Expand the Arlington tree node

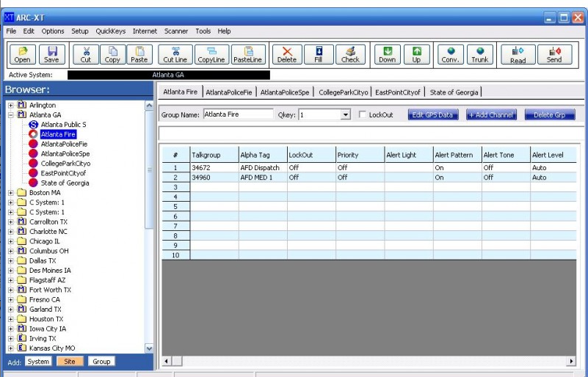[x=11, y=106]
